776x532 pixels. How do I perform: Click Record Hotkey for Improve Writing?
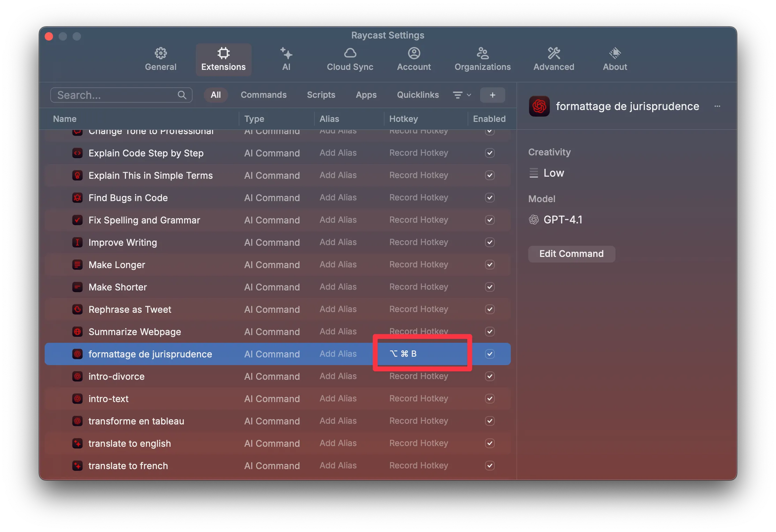pos(419,243)
